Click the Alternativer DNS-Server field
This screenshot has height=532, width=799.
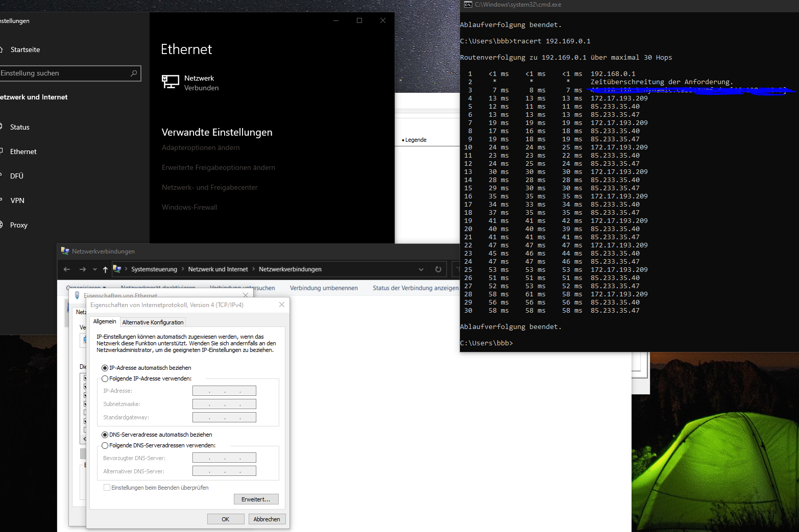[x=224, y=471]
